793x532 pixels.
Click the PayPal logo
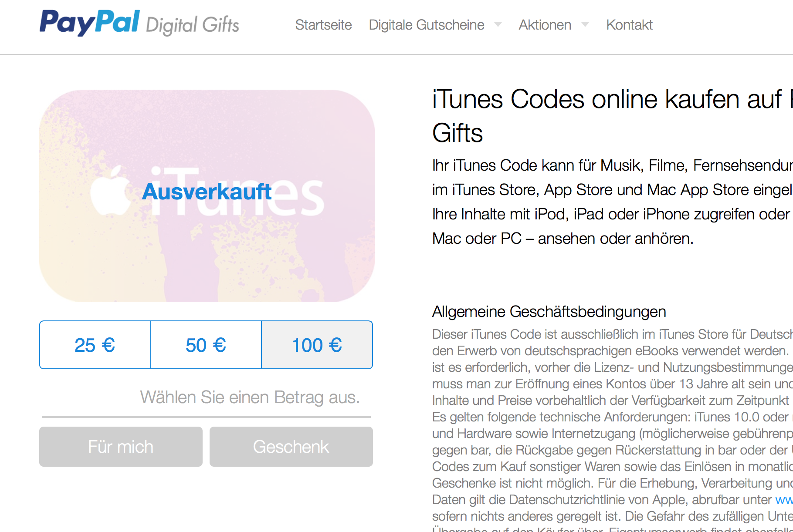click(90, 23)
